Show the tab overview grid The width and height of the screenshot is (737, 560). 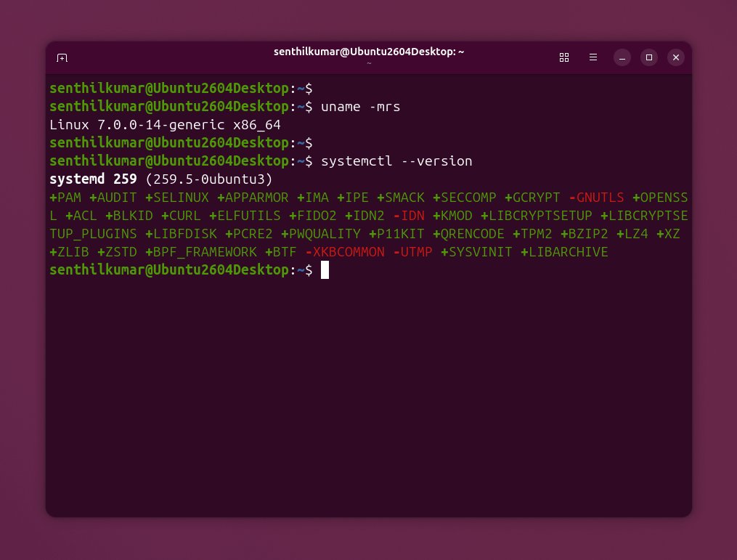click(563, 57)
